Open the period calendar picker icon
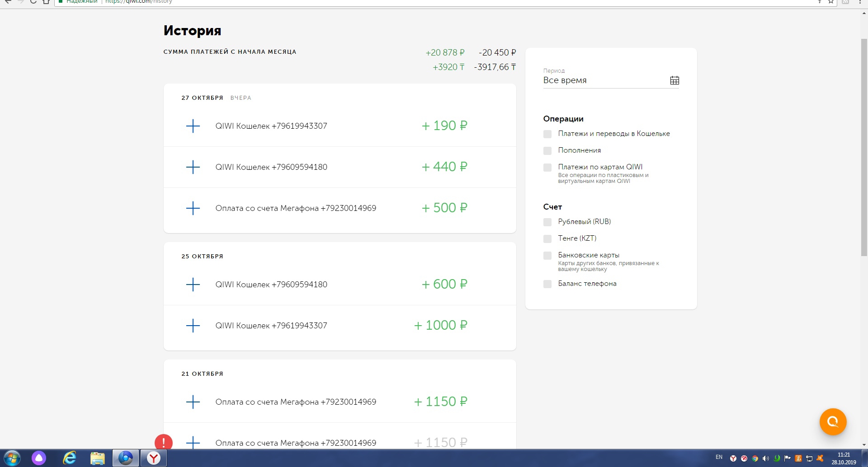The height and width of the screenshot is (467, 868). click(675, 80)
